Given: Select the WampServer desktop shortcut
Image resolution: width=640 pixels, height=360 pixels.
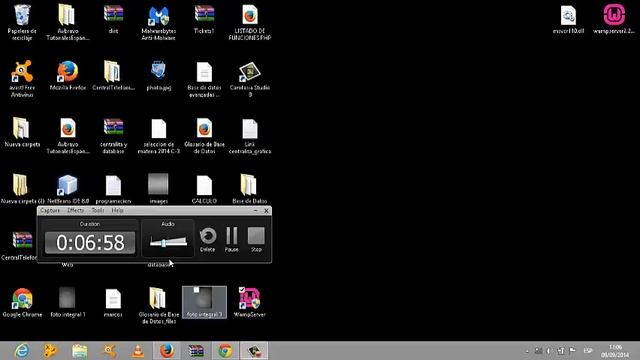Looking at the screenshot, I should tap(250, 302).
